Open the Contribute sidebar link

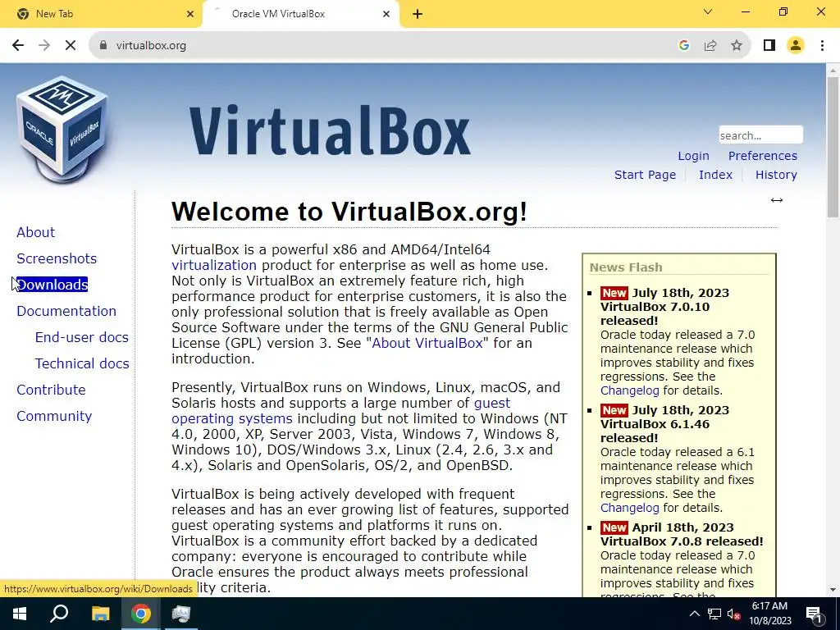pos(51,390)
